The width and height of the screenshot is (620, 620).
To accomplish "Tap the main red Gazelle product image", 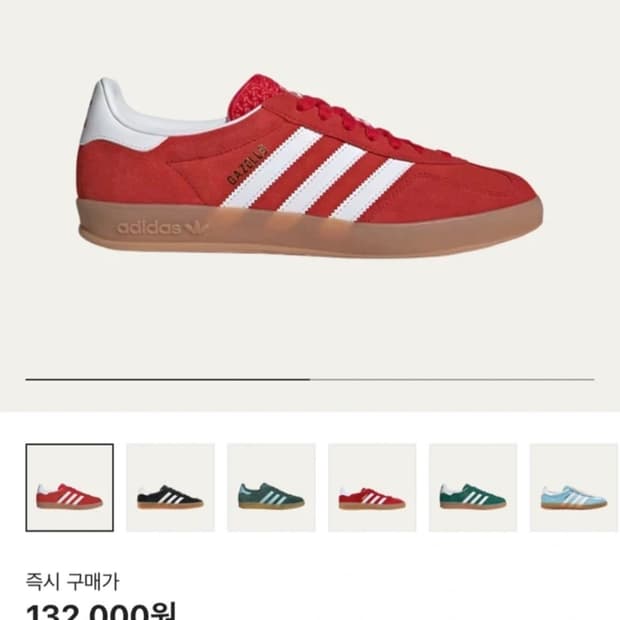I will pyautogui.click(x=310, y=166).
